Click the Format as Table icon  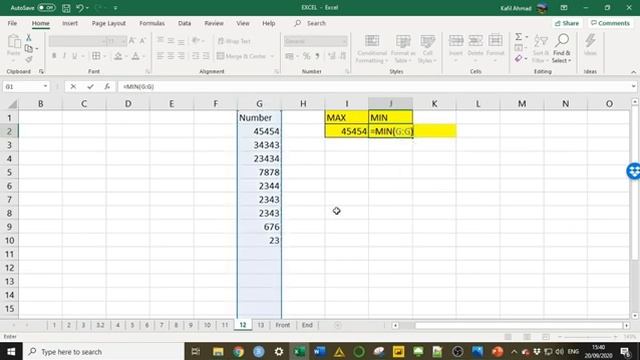403,41
